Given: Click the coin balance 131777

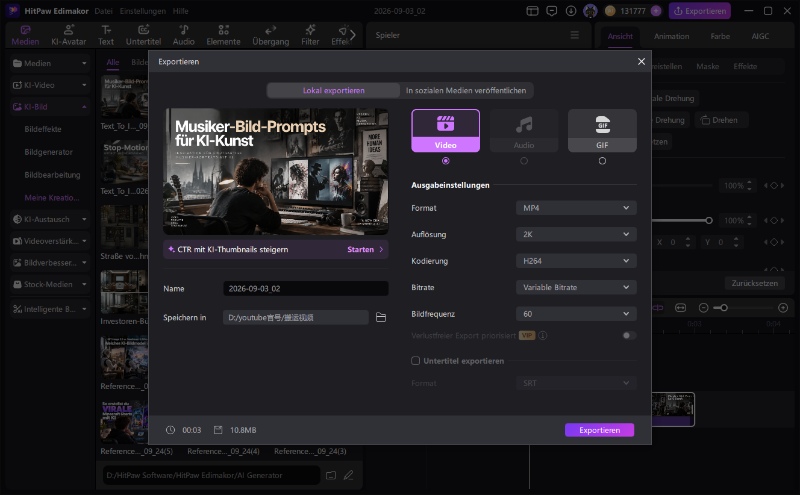Looking at the screenshot, I should tap(633, 11).
